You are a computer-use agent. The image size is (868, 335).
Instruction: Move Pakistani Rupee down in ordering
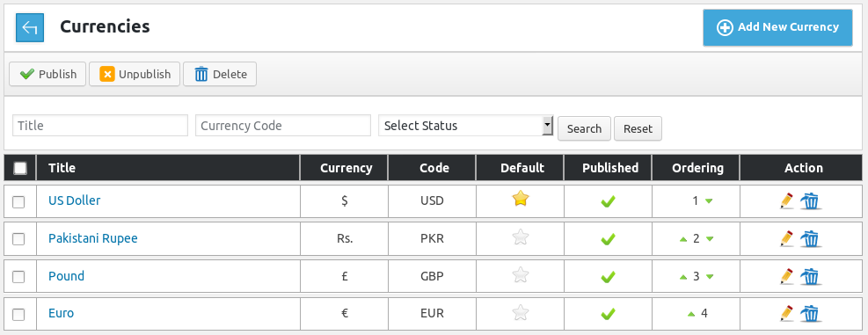(711, 238)
